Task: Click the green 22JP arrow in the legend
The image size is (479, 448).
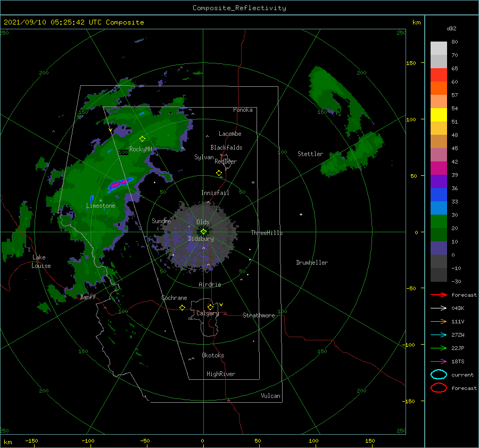Action: 439,348
